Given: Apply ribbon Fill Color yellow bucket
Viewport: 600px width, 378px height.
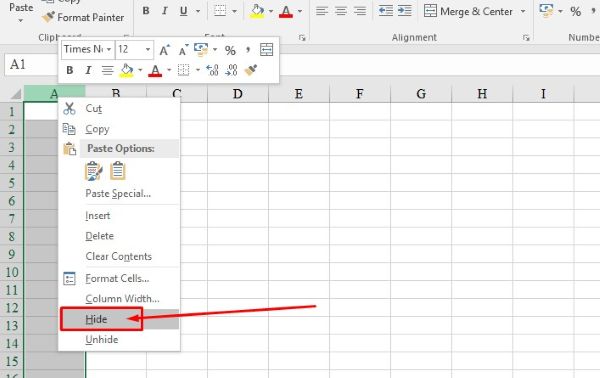Looking at the screenshot, I should (x=257, y=11).
